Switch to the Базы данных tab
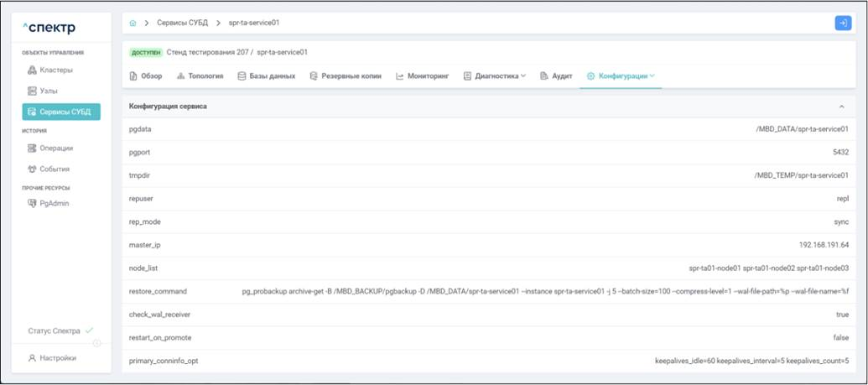Viewport: 868px width, 385px height. point(267,76)
